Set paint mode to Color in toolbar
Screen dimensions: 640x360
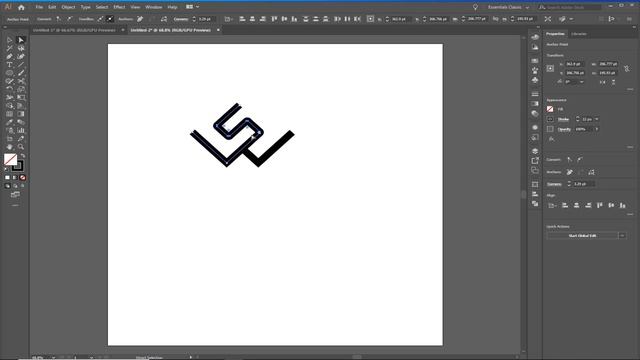7,178
